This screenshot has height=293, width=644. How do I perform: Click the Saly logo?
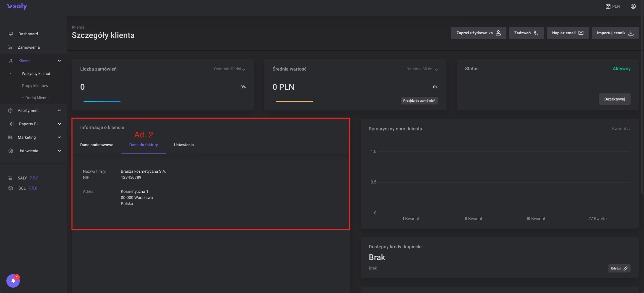tap(17, 6)
